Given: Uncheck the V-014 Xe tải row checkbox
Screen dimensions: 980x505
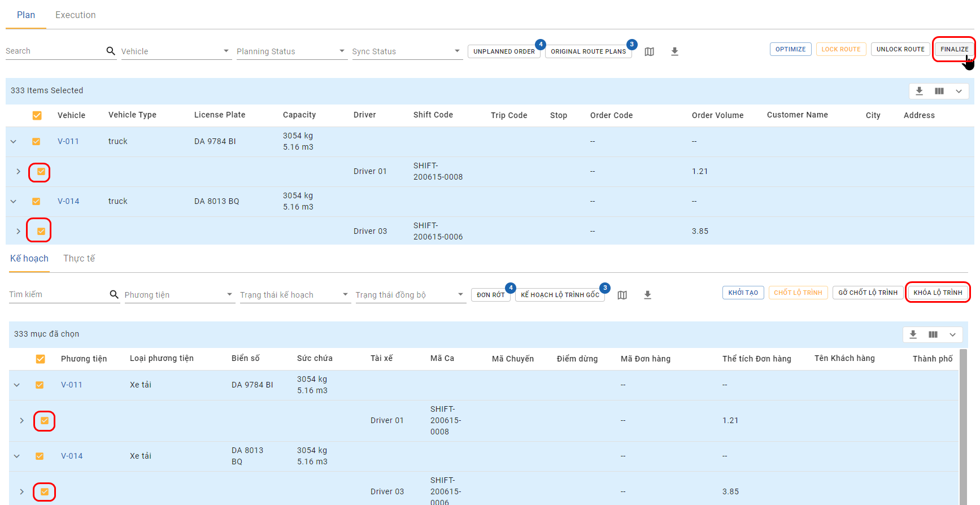Looking at the screenshot, I should pos(40,456).
